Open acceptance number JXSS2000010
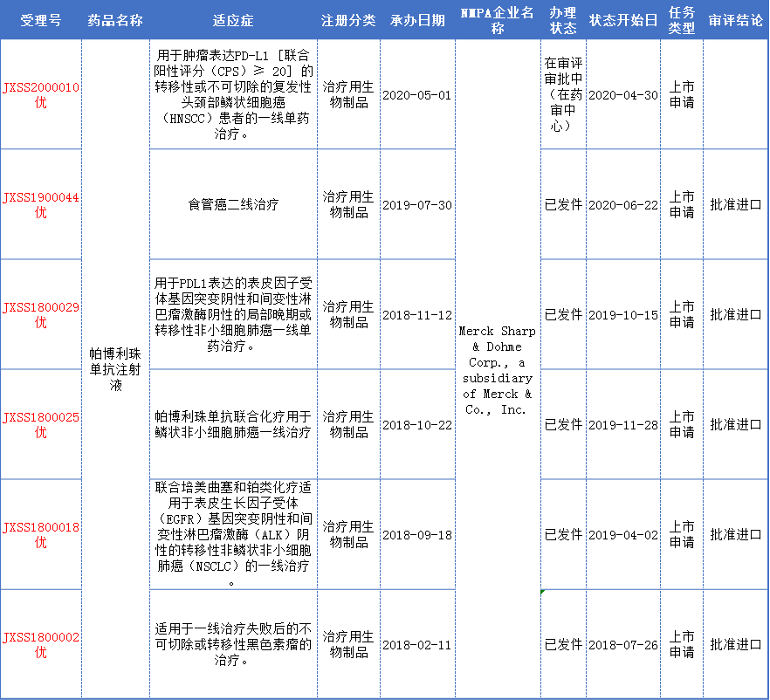Screen dimensions: 770x700 coord(41,95)
